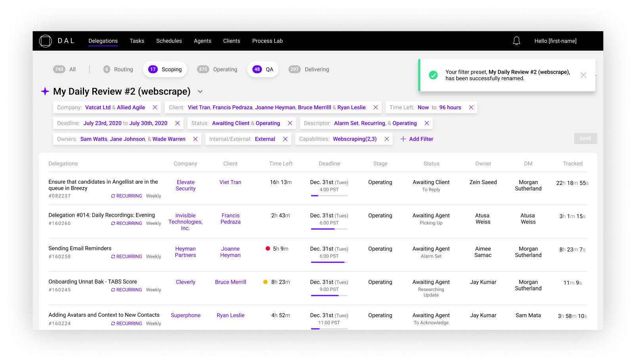Remove the Company filter chip
636x364 pixels.
[x=155, y=107]
